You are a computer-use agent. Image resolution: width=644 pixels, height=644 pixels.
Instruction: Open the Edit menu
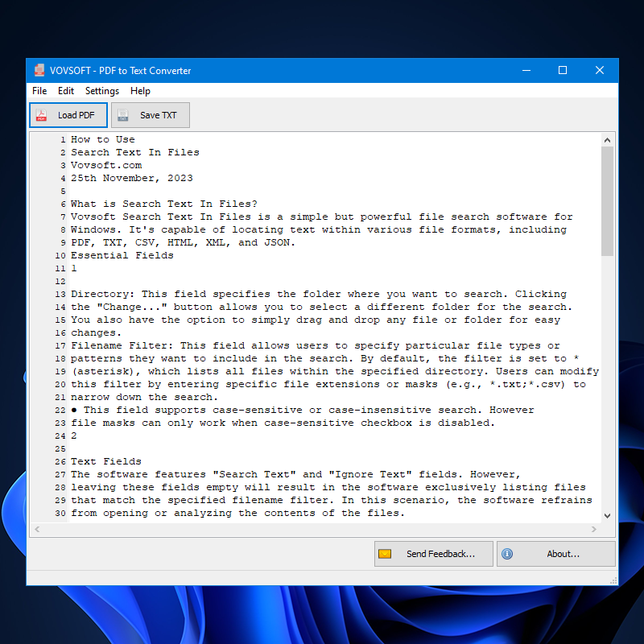66,91
